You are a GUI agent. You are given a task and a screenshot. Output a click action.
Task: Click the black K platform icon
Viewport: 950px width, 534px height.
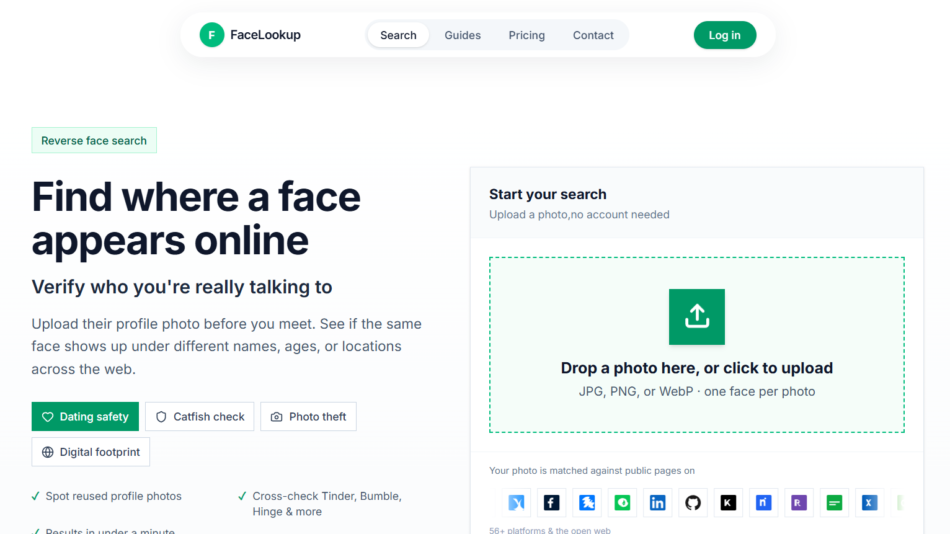728,502
